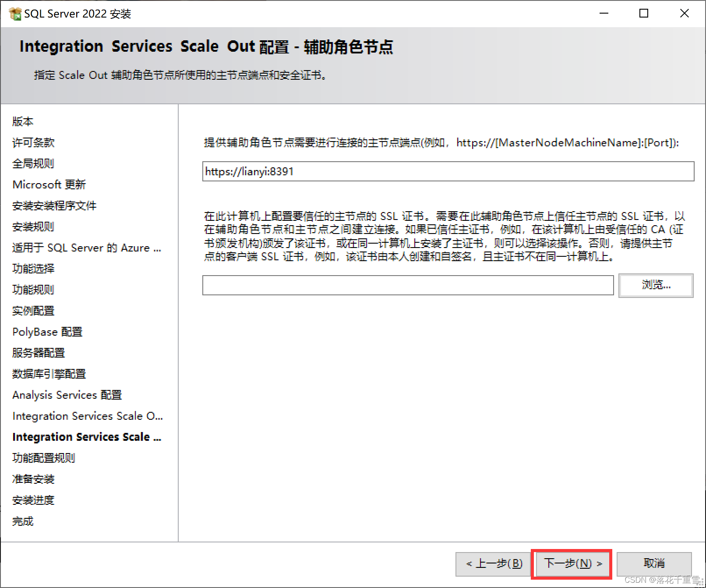This screenshot has width=706, height=588.
Task: Select the 版本 step in sidebar
Action: 23,121
